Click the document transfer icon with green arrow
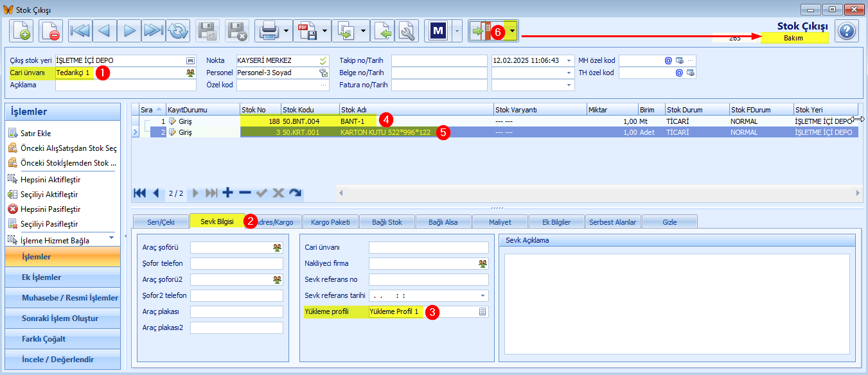868x375 pixels. pyautogui.click(x=346, y=31)
